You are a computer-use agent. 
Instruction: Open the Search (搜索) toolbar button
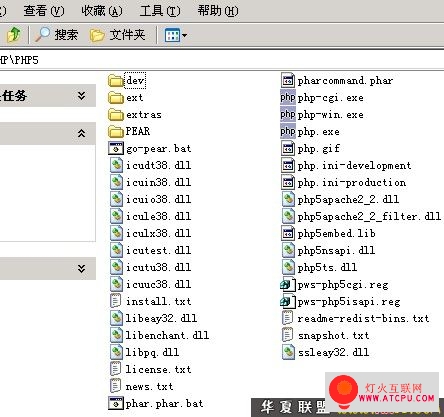[x=56, y=35]
